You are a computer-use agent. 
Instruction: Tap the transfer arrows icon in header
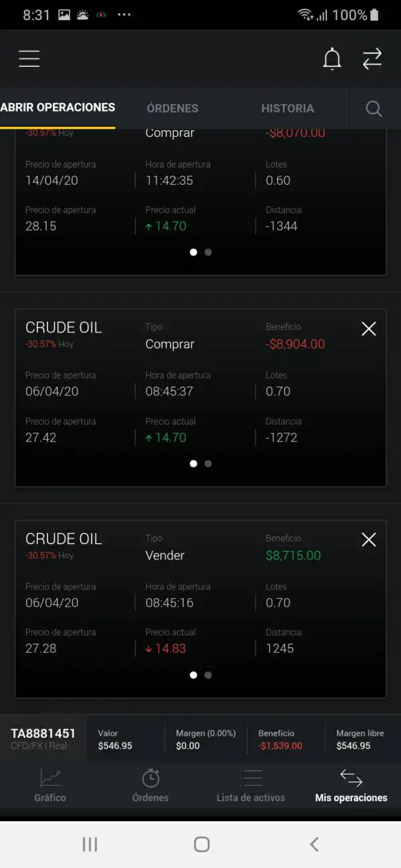[372, 59]
